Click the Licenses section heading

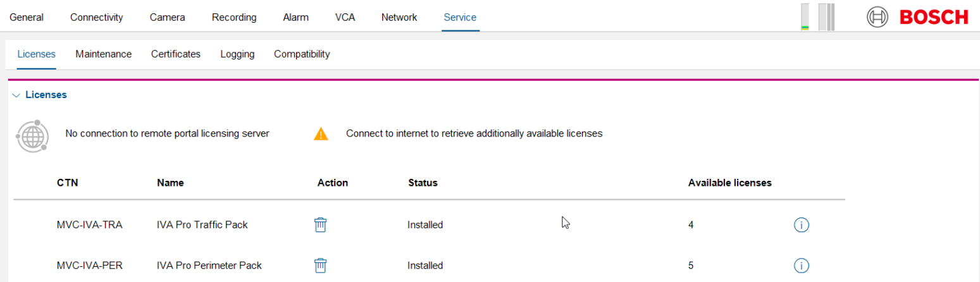pyautogui.click(x=46, y=95)
